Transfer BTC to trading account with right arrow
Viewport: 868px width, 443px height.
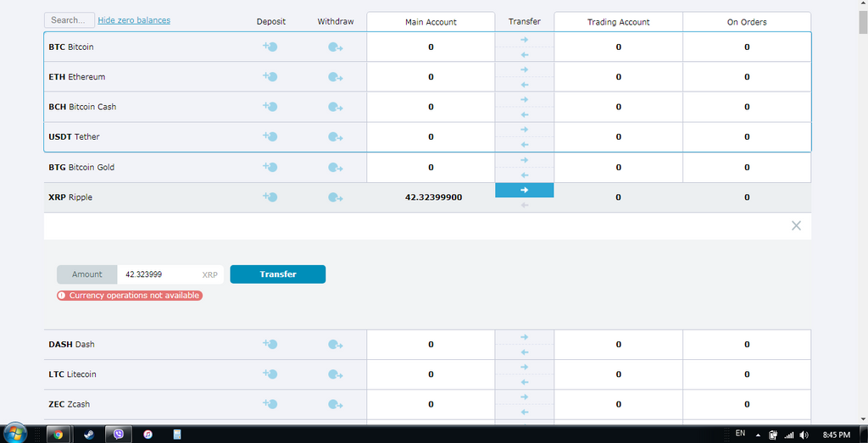click(x=524, y=40)
